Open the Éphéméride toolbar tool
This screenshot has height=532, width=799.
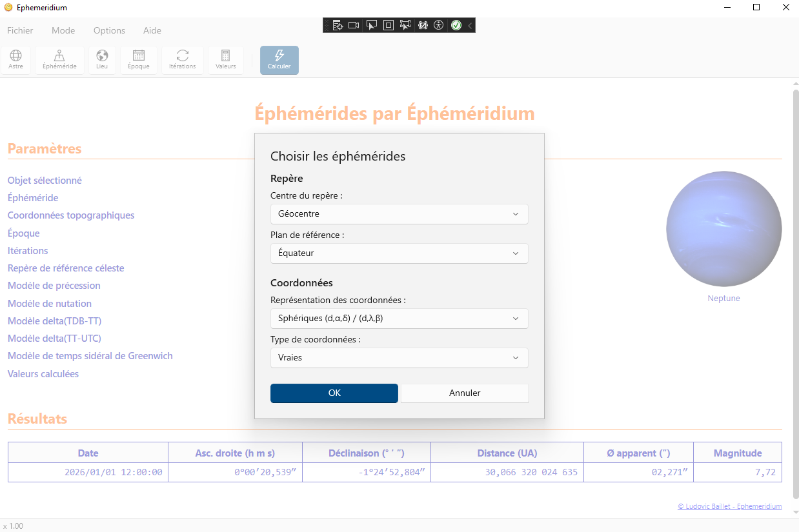[59, 60]
